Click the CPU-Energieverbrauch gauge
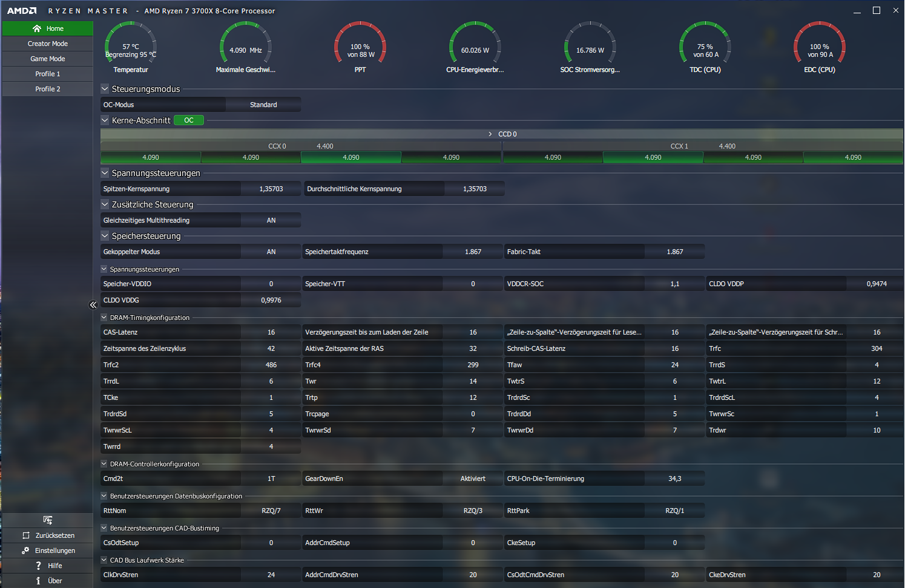 475,48
